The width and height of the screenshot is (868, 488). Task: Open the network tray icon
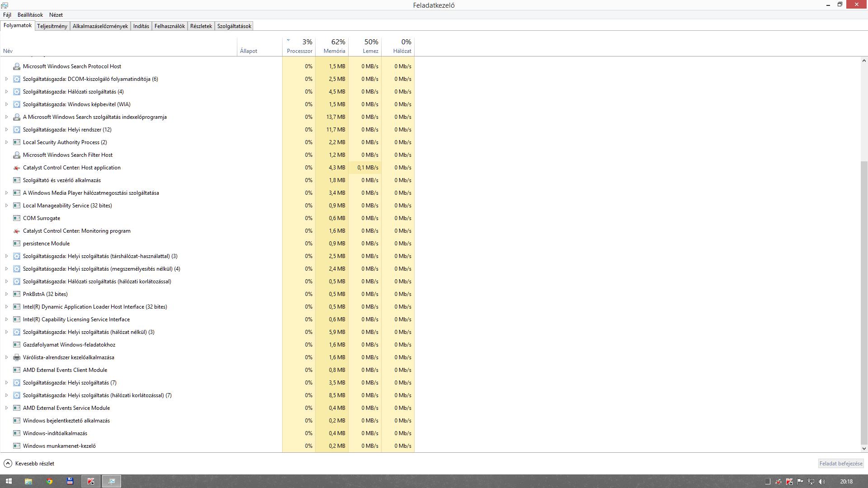811,482
